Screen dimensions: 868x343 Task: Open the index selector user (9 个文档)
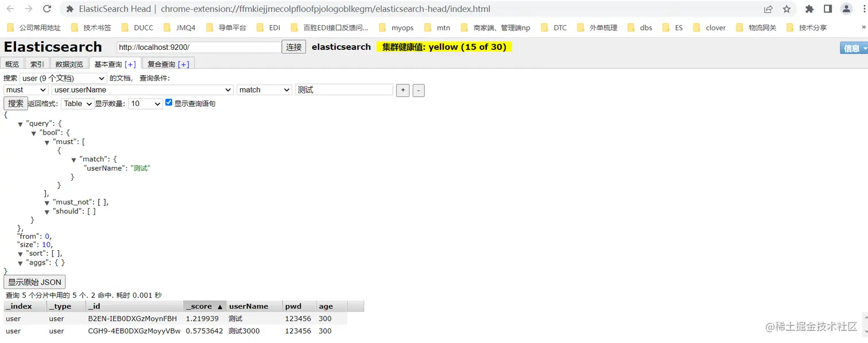click(x=64, y=78)
